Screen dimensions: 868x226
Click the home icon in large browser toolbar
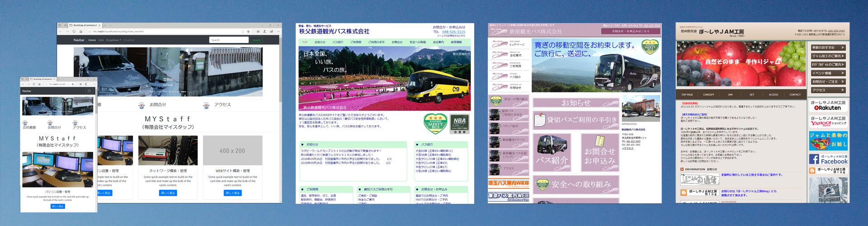coord(81,32)
